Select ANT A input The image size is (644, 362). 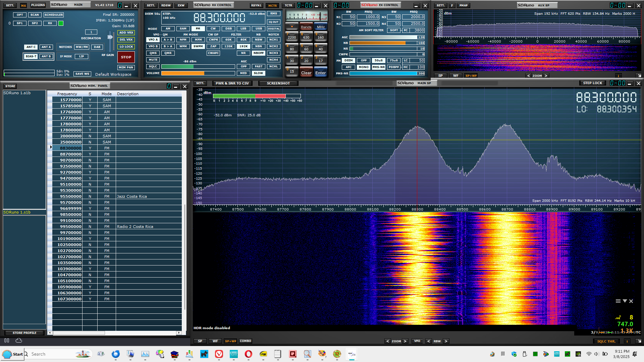46,47
